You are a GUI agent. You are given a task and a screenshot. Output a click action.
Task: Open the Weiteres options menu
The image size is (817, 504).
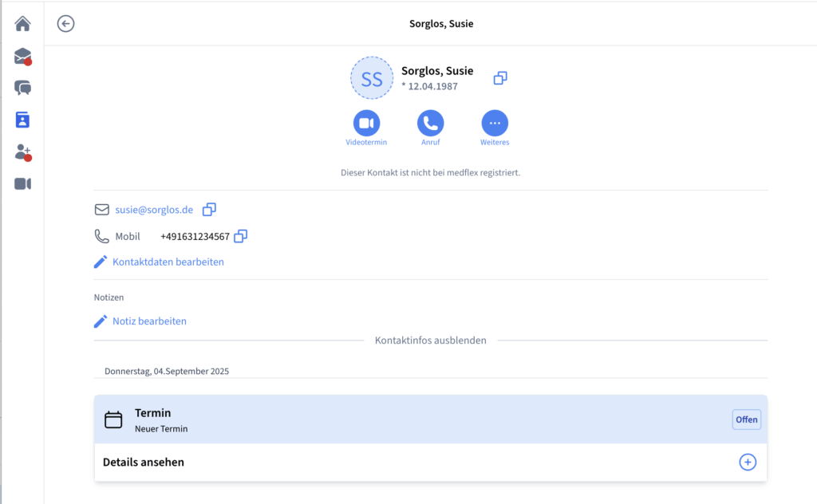click(495, 124)
